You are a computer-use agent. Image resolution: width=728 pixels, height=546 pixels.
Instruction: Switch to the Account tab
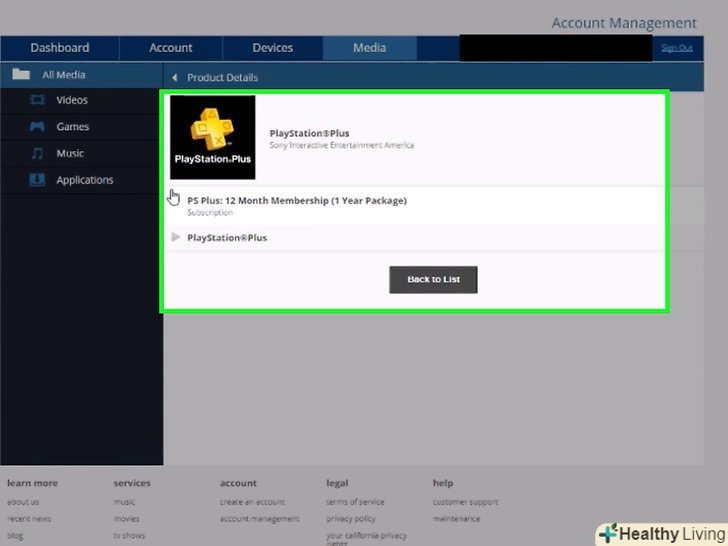click(170, 48)
